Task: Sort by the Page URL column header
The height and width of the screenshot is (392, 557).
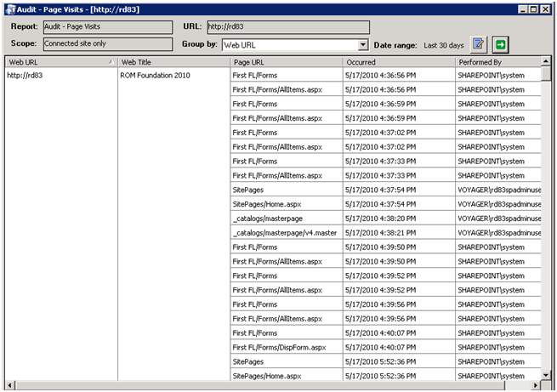Action: (287, 62)
